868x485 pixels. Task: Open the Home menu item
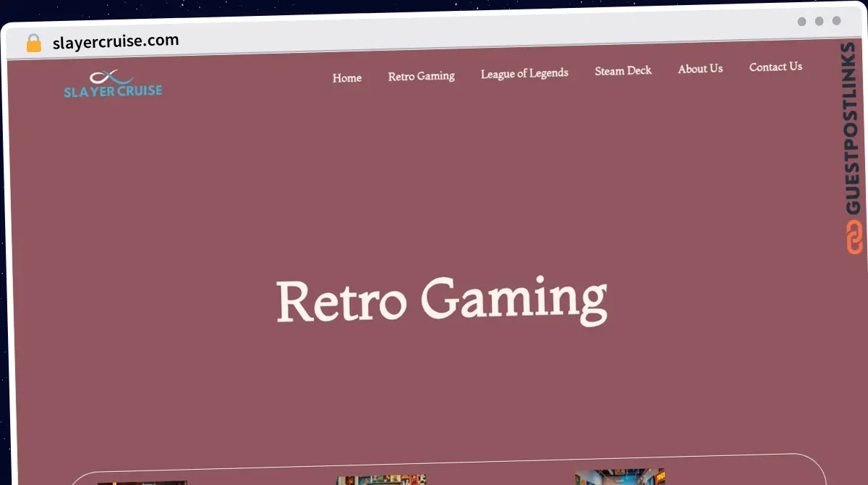[346, 78]
